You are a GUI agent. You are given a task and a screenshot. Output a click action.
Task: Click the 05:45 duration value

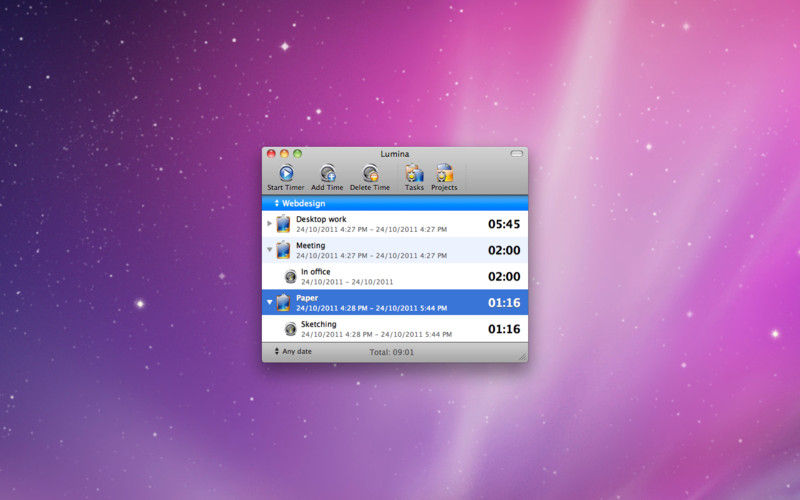tap(504, 224)
